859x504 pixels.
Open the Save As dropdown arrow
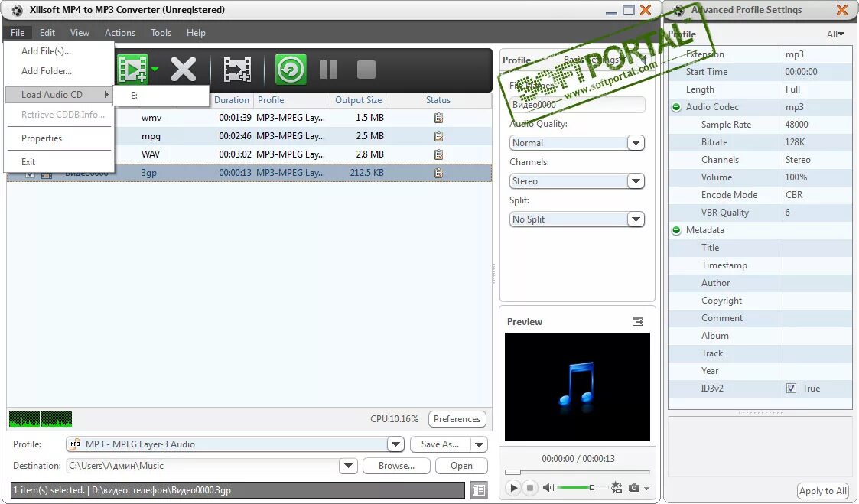[x=480, y=444]
